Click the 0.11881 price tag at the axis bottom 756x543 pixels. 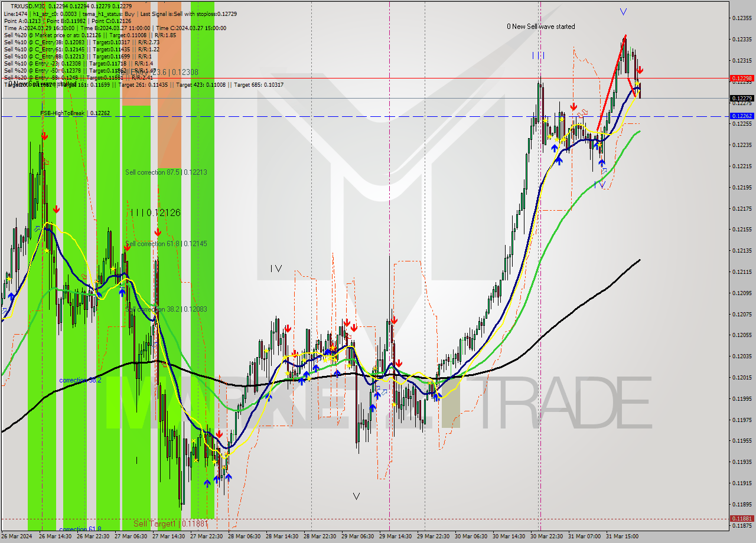tap(741, 519)
